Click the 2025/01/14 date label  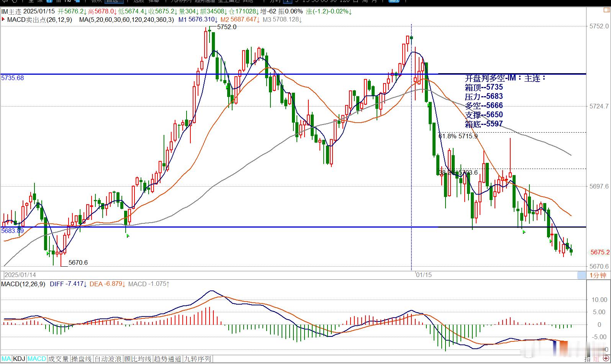pos(20,275)
